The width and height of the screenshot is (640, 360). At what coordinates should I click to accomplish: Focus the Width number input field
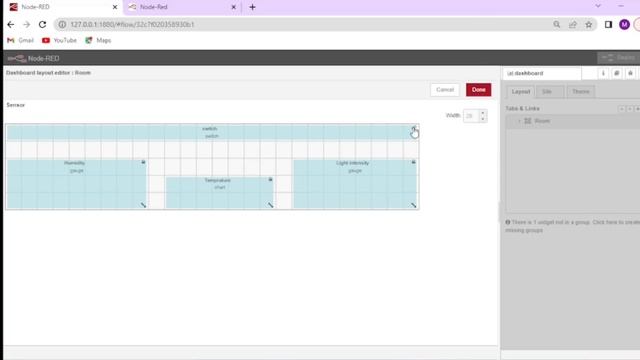(x=471, y=116)
